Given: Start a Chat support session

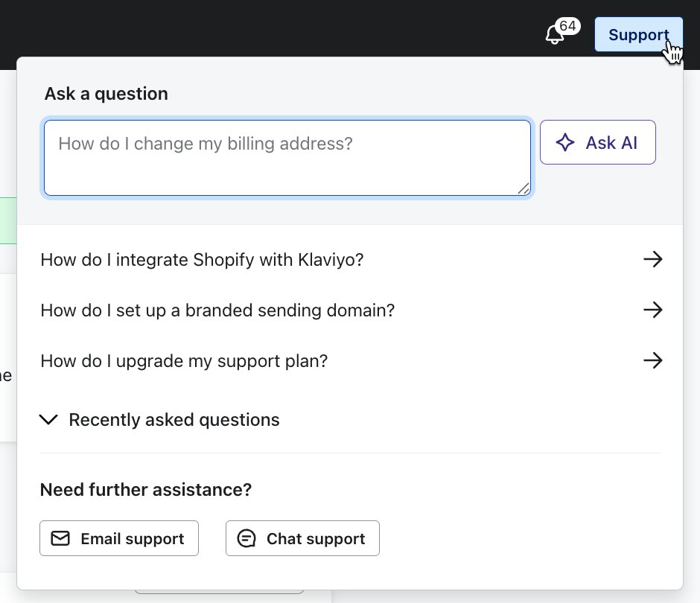Looking at the screenshot, I should 302,537.
